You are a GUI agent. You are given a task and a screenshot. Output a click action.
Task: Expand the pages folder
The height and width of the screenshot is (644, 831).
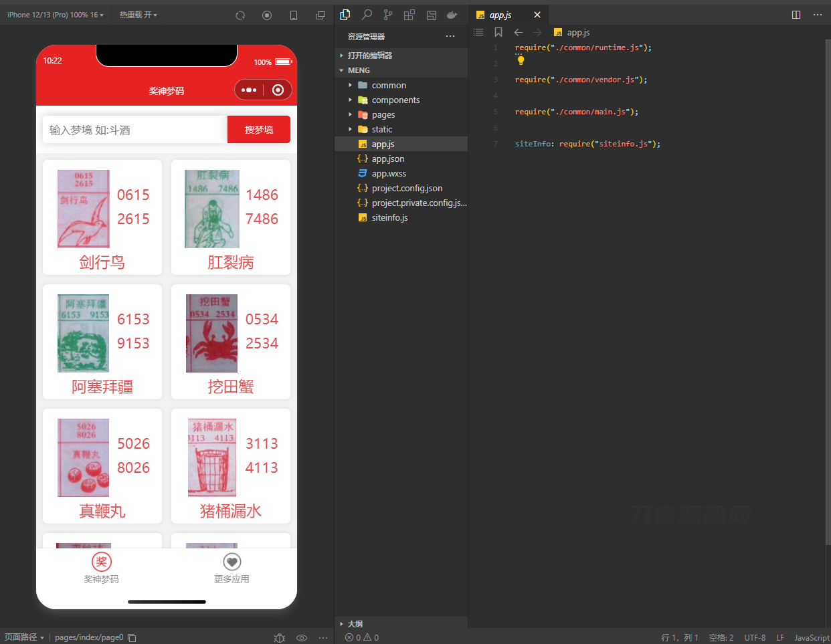(x=401, y=114)
